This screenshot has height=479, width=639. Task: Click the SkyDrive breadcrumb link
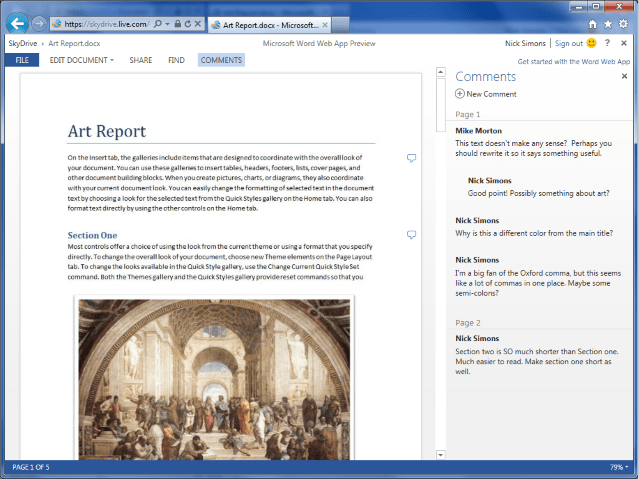[23, 43]
